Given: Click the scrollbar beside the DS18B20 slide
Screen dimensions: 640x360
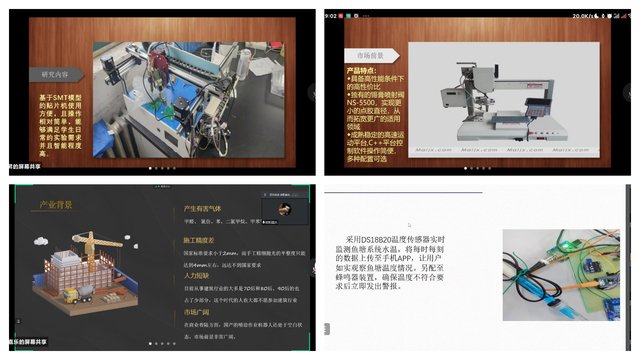Looking at the screenshot, I should pyautogui.click(x=628, y=267).
